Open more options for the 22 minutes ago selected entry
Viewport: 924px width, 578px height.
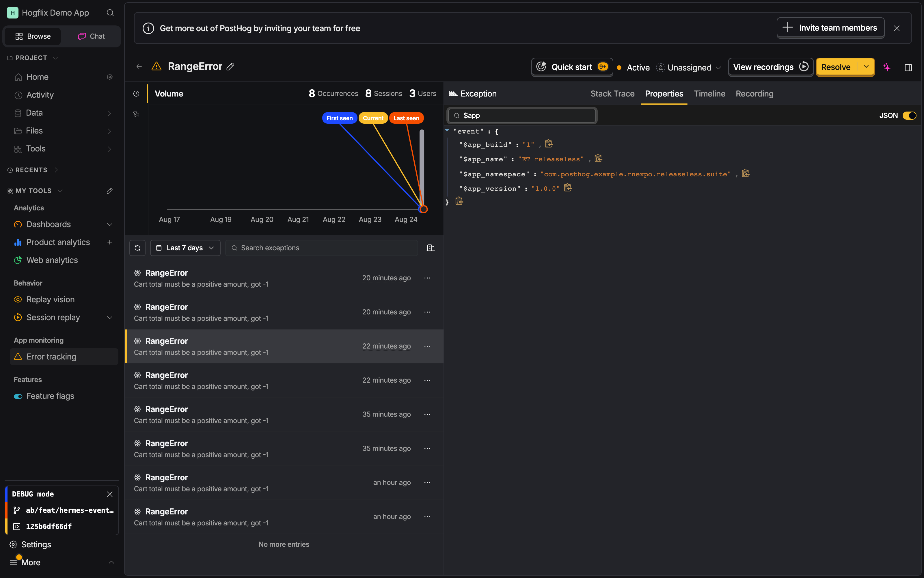pyautogui.click(x=427, y=346)
